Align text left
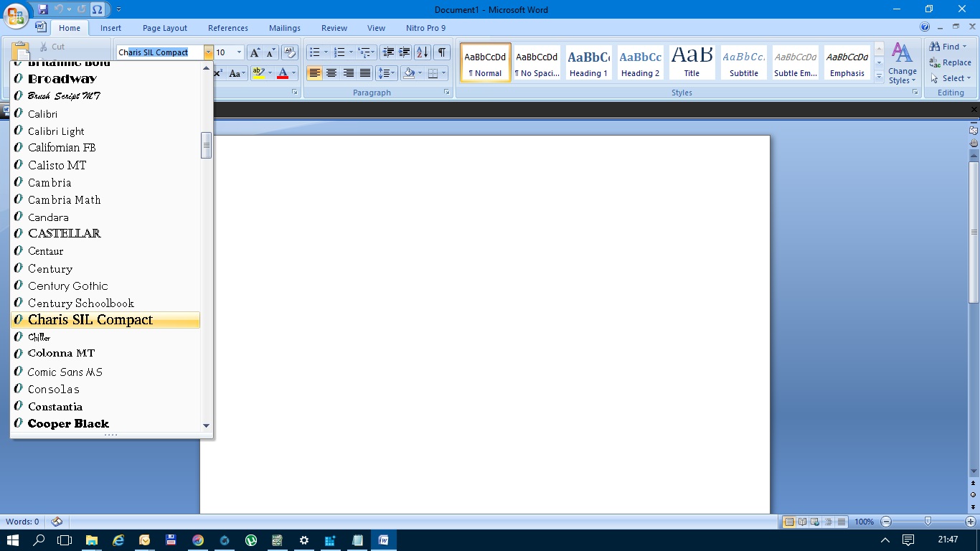The image size is (980, 551). click(x=314, y=73)
